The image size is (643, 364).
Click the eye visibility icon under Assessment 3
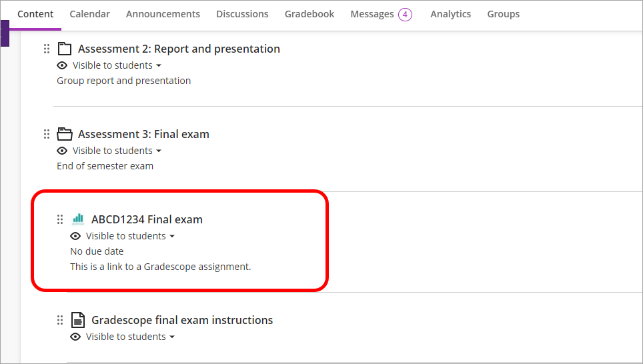(62, 151)
